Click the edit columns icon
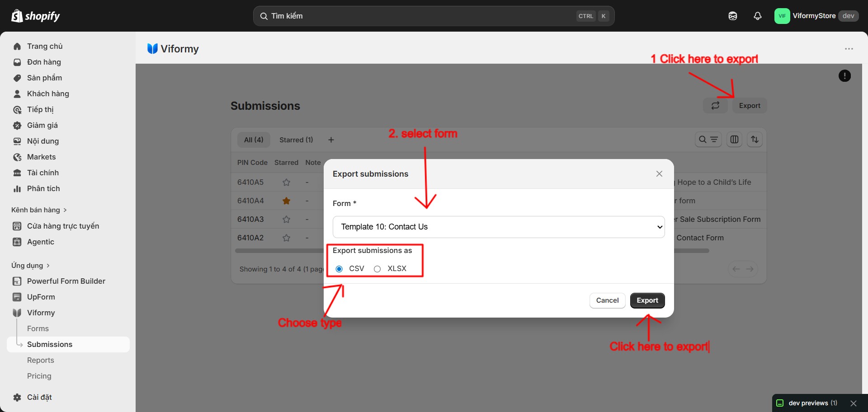868x412 pixels. [x=734, y=140]
